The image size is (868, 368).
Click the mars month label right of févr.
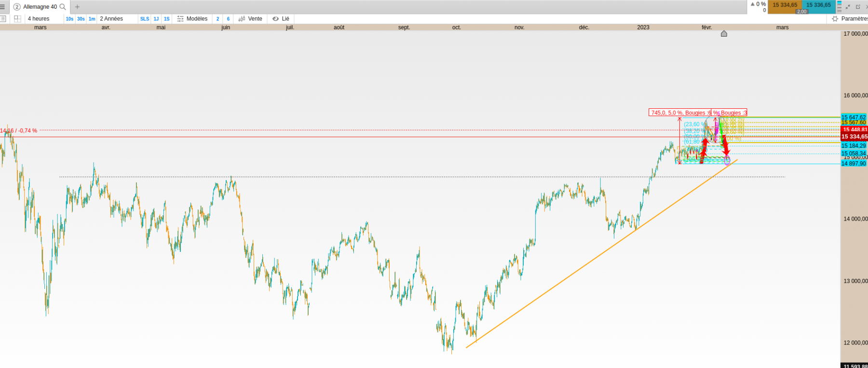783,27
